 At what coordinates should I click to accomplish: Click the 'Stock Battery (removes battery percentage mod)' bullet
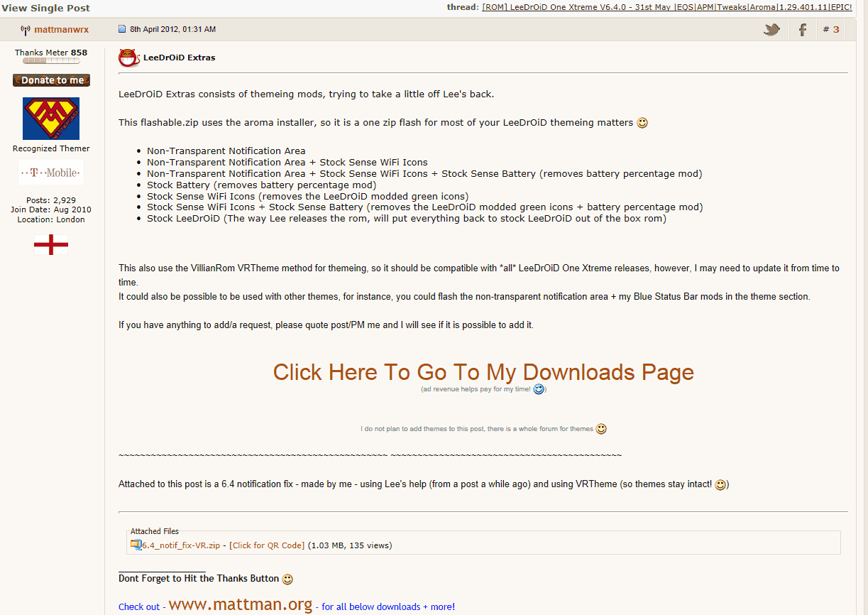[262, 185]
